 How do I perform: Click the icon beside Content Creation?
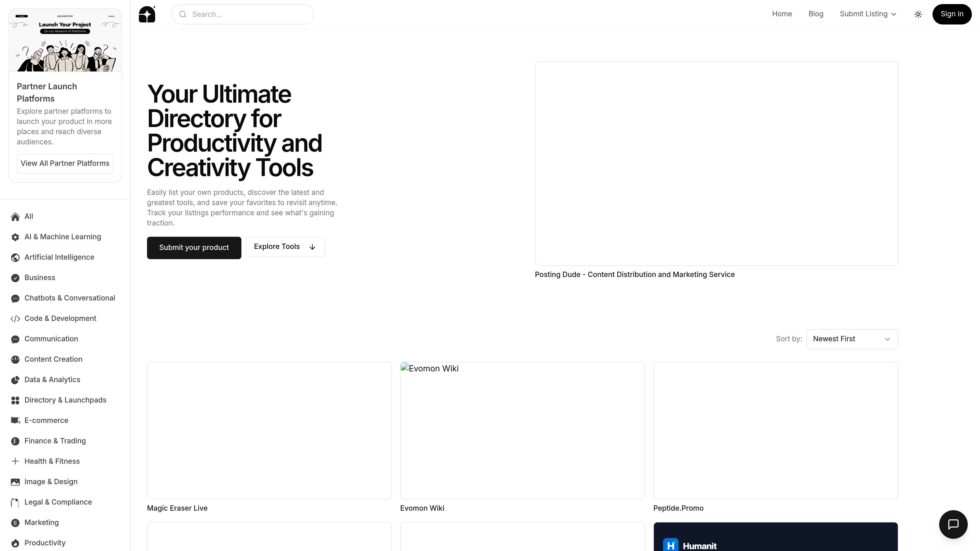15,360
